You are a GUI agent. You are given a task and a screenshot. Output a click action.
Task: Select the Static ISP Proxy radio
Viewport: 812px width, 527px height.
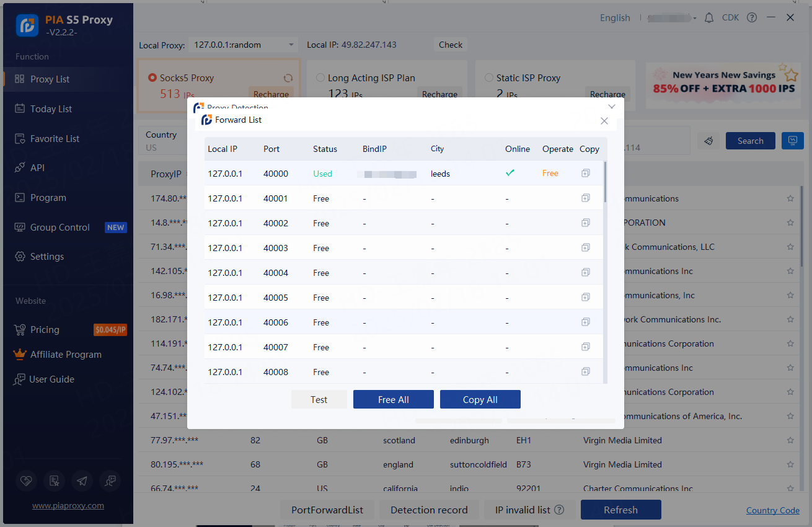(x=489, y=78)
